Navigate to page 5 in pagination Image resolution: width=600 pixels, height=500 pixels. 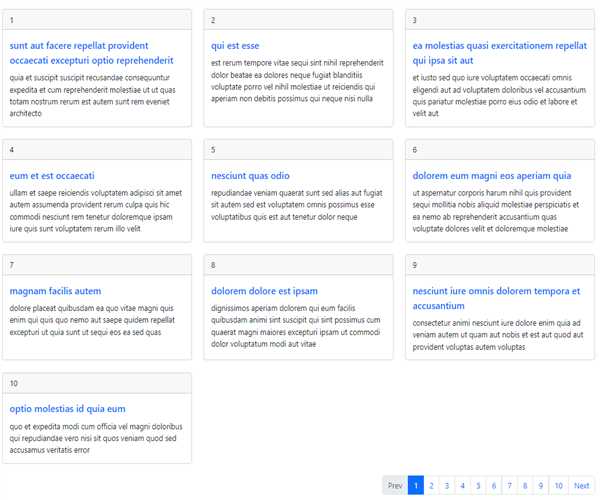click(478, 486)
